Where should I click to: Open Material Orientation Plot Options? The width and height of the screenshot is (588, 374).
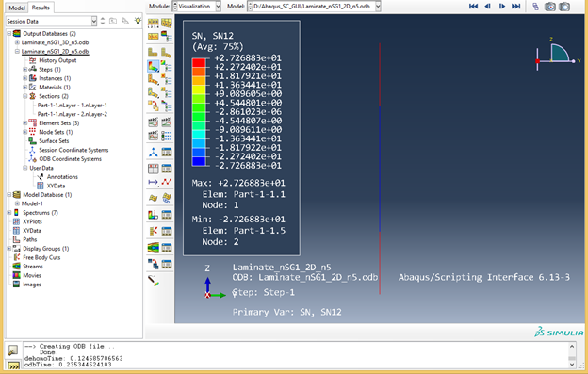coord(167,92)
